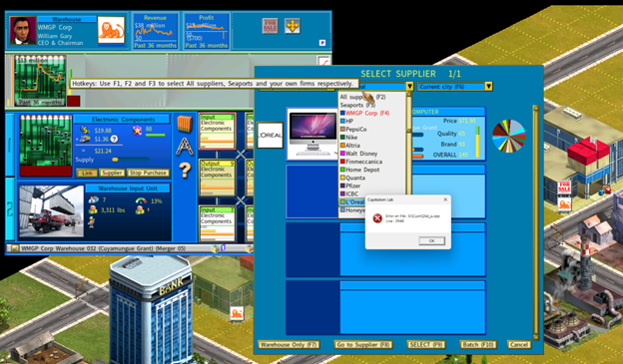This screenshot has width=623, height=364.
Task: Open the yellow question mark help icon
Action: point(185,171)
